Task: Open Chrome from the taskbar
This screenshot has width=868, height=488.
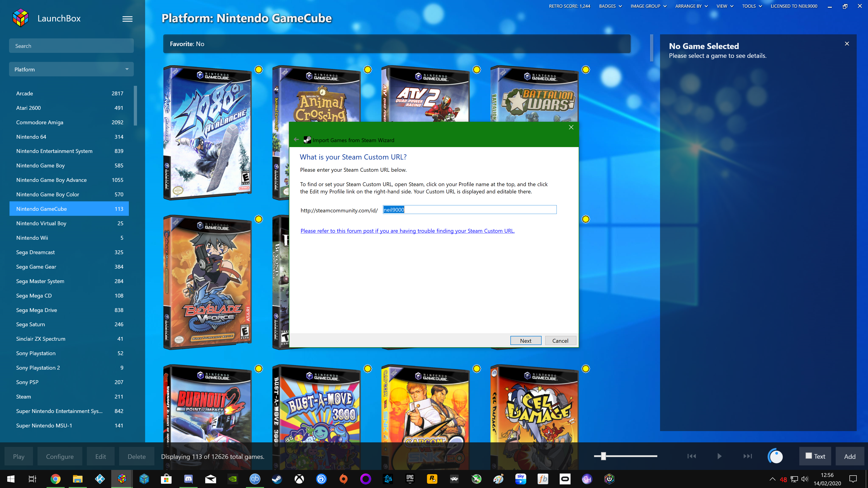Action: point(55,479)
